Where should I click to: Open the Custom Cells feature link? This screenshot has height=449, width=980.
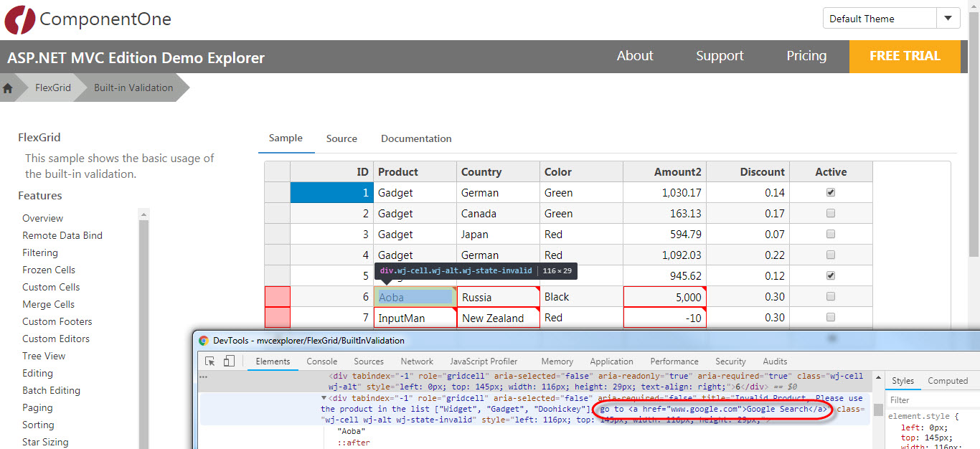click(51, 287)
